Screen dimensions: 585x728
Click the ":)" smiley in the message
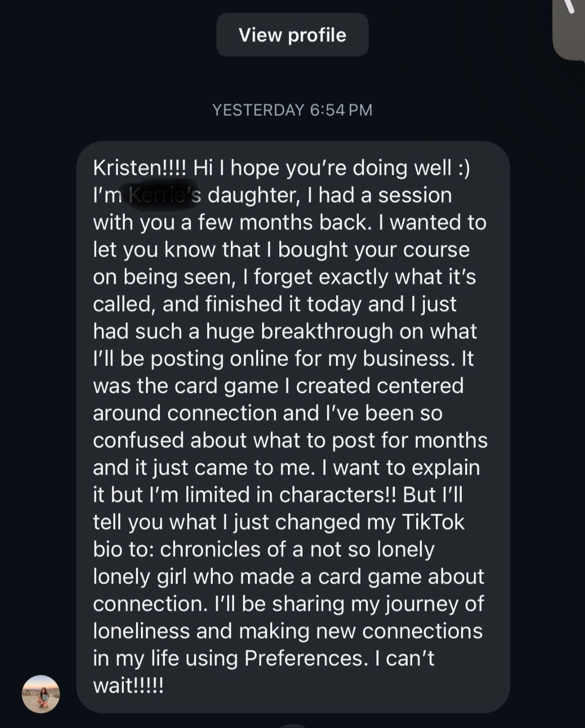[464, 168]
